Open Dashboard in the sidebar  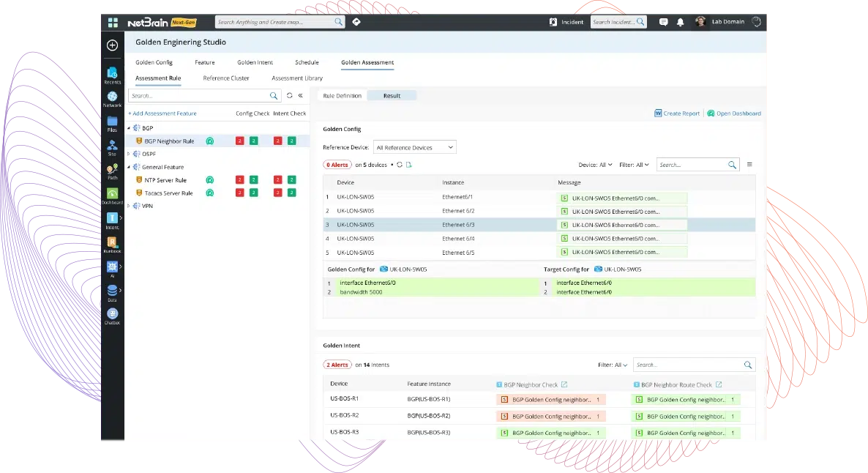(113, 196)
